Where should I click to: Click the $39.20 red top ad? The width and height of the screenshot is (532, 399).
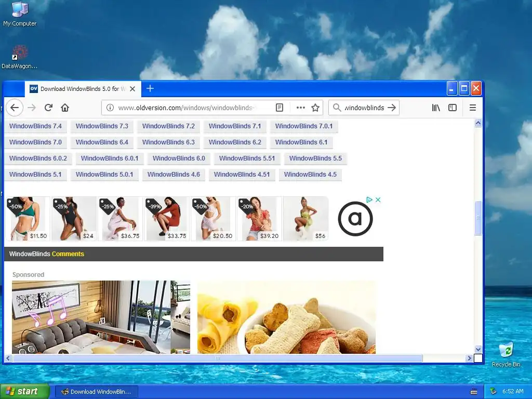259,219
